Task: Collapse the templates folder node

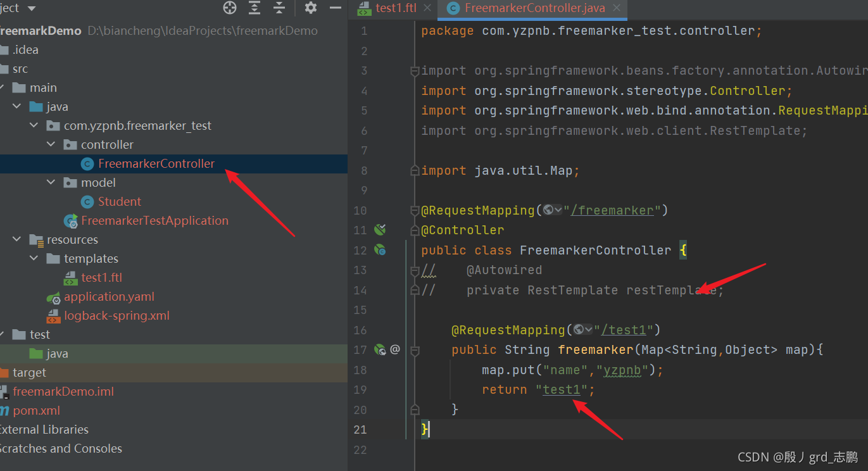Action: point(34,259)
